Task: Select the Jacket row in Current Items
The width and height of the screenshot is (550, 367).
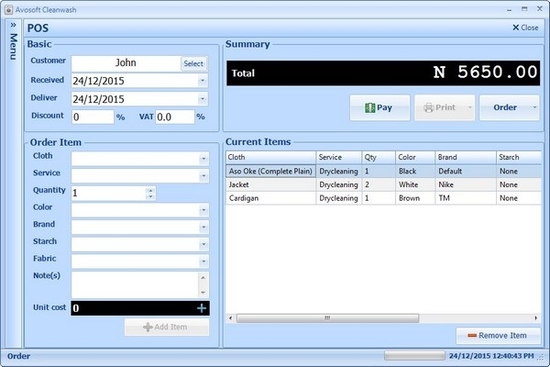Action: click(x=383, y=185)
